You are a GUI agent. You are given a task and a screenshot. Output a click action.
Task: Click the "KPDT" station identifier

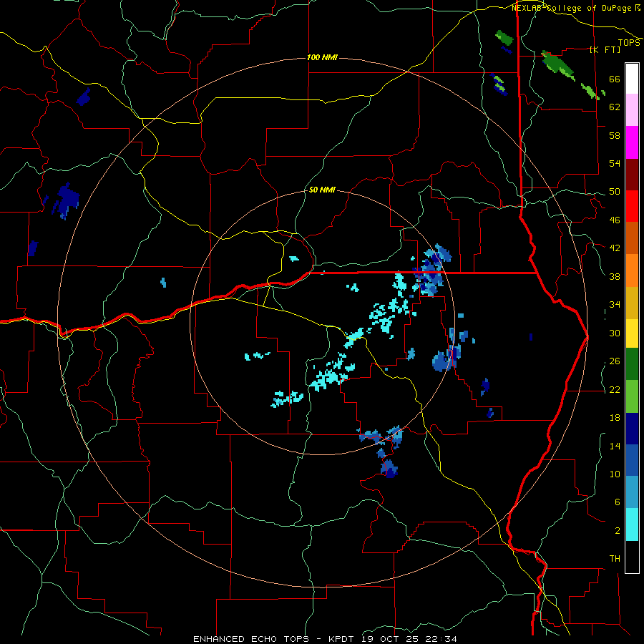(x=341, y=639)
